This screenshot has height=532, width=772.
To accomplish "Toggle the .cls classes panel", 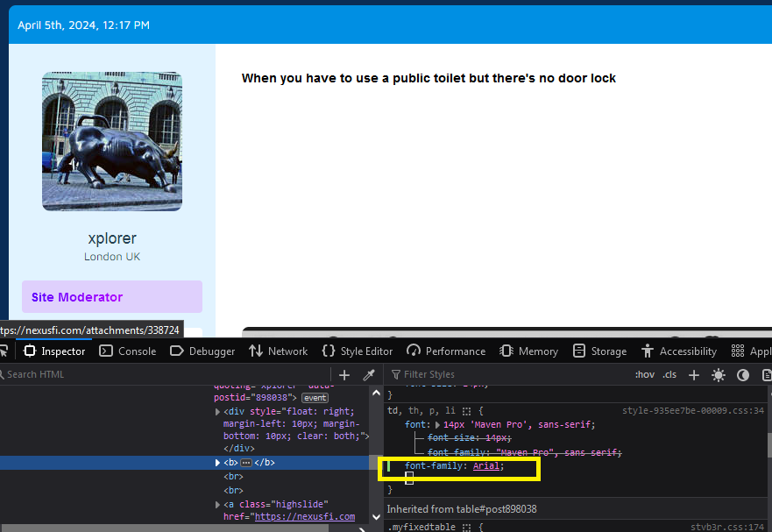I will point(669,374).
